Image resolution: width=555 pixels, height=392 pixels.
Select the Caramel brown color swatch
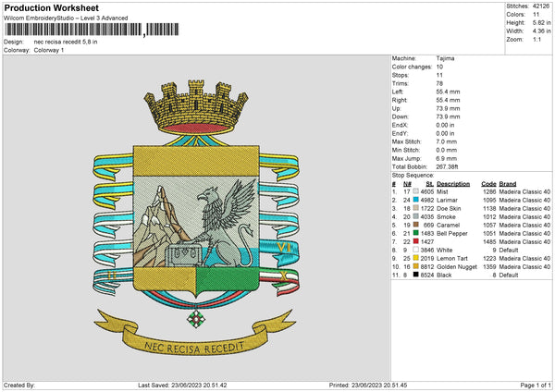(x=416, y=225)
